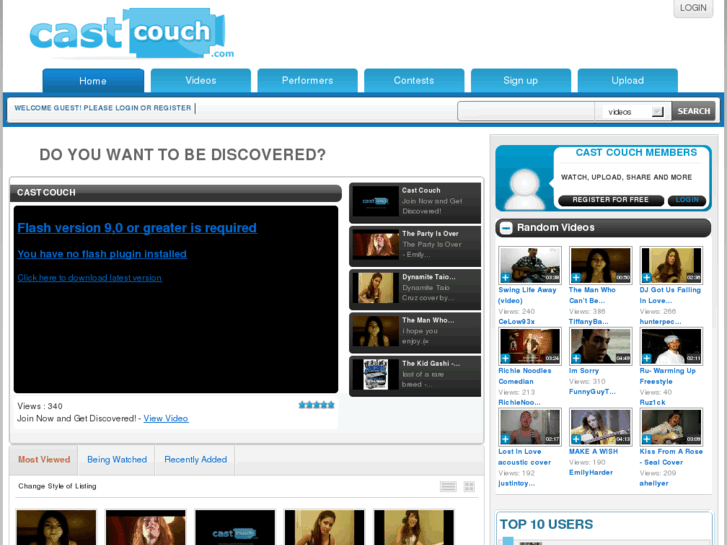Click plus icon on MAKE A WISH thumbnail
The height and width of the screenshot is (545, 727).
[576, 439]
